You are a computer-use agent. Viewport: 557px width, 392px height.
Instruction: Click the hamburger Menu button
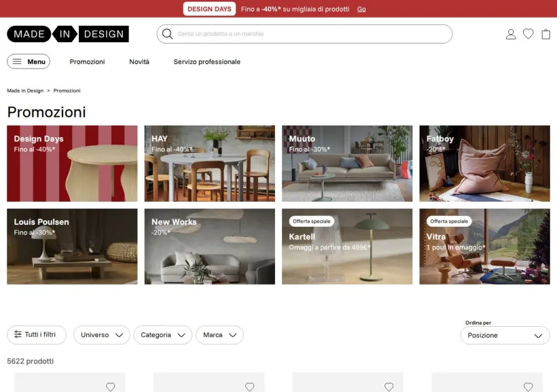(29, 61)
